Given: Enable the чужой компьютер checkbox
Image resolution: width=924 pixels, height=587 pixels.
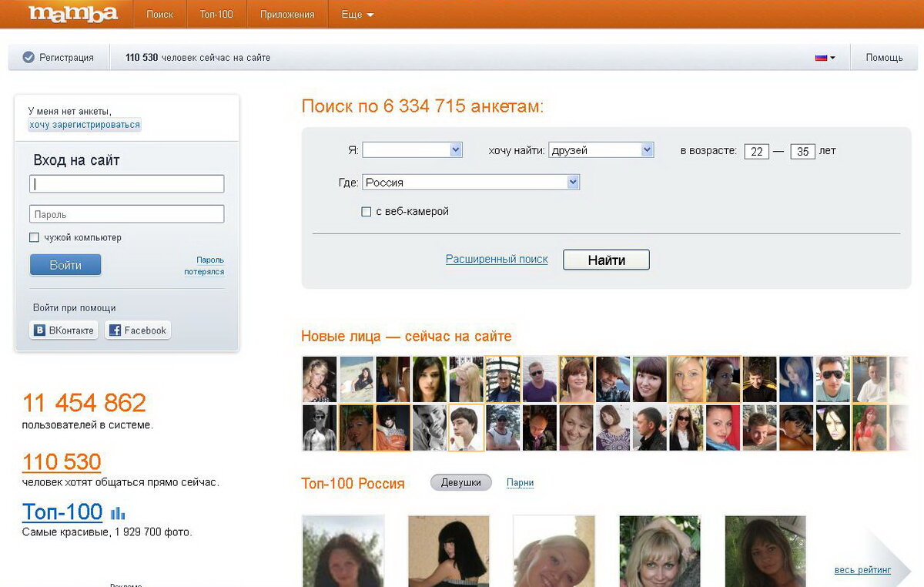Looking at the screenshot, I should tap(34, 237).
